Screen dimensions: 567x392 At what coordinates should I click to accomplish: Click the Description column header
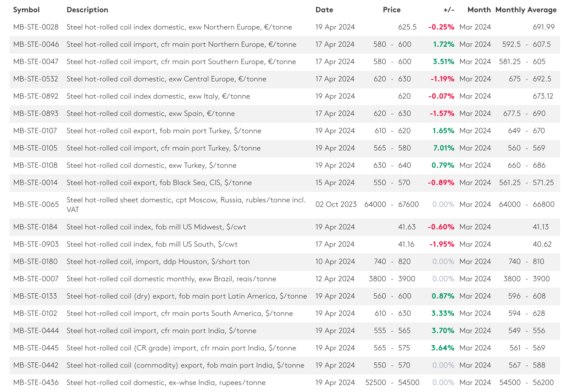[87, 9]
